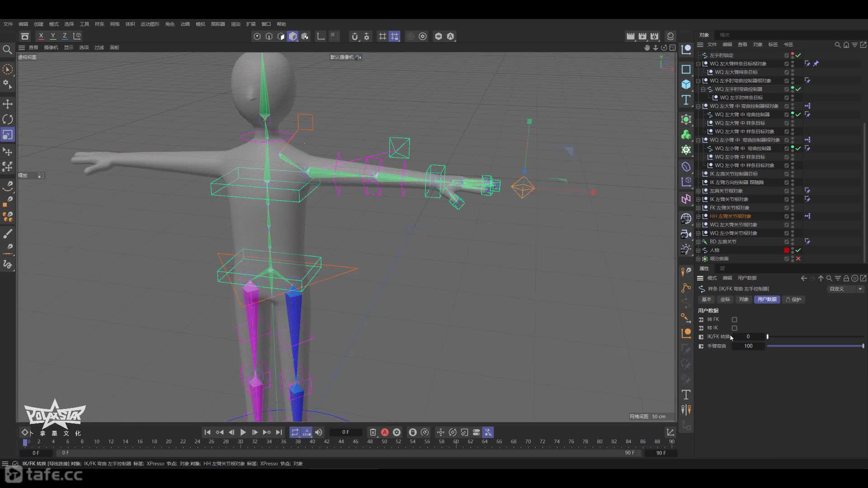This screenshot has height=488, width=868.
Task: Activate the highlighted model mode cube icon
Action: tap(293, 36)
